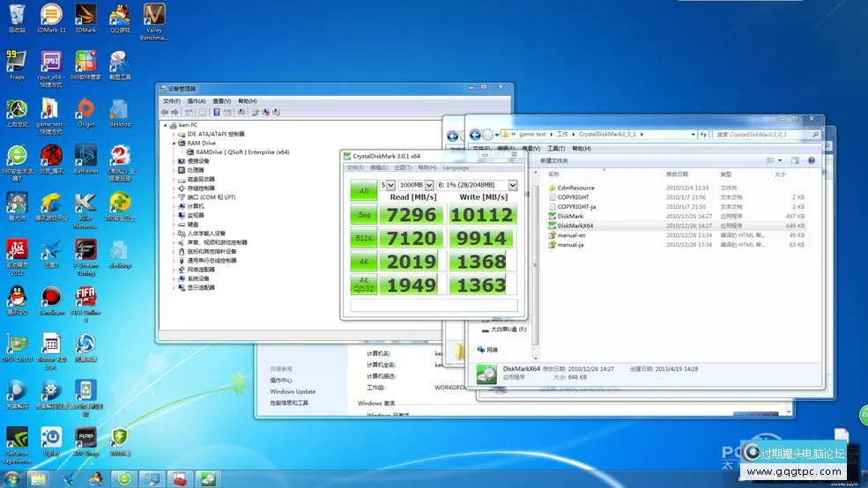Open the Language menu in CrystalDiskMark
The height and width of the screenshot is (488, 868).
point(456,167)
